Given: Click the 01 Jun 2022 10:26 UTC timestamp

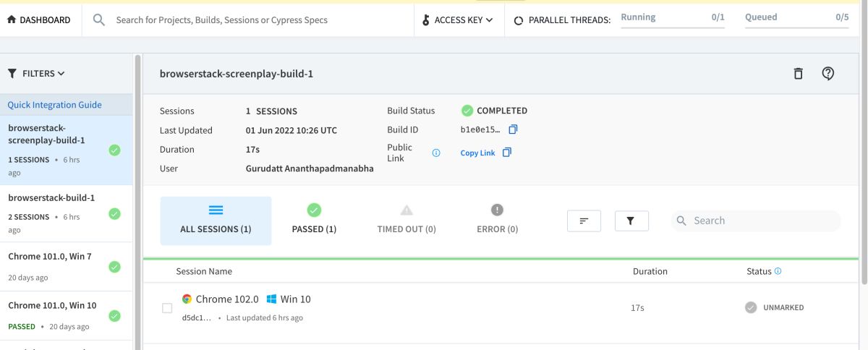Looking at the screenshot, I should 292,130.
